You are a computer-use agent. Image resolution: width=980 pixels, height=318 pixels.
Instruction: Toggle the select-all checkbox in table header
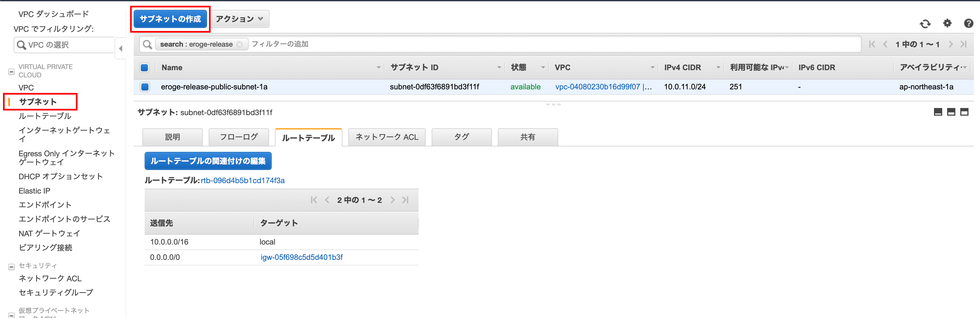pos(145,68)
